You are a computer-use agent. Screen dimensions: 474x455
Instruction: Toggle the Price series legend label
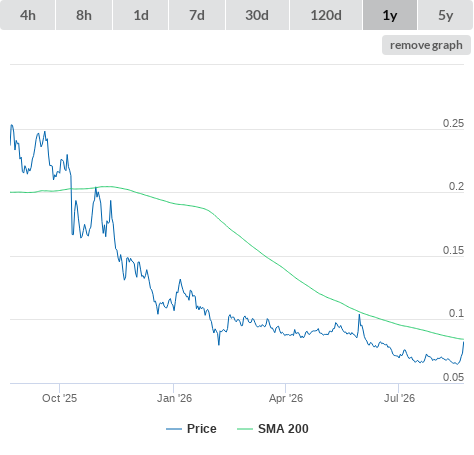pyautogui.click(x=202, y=429)
